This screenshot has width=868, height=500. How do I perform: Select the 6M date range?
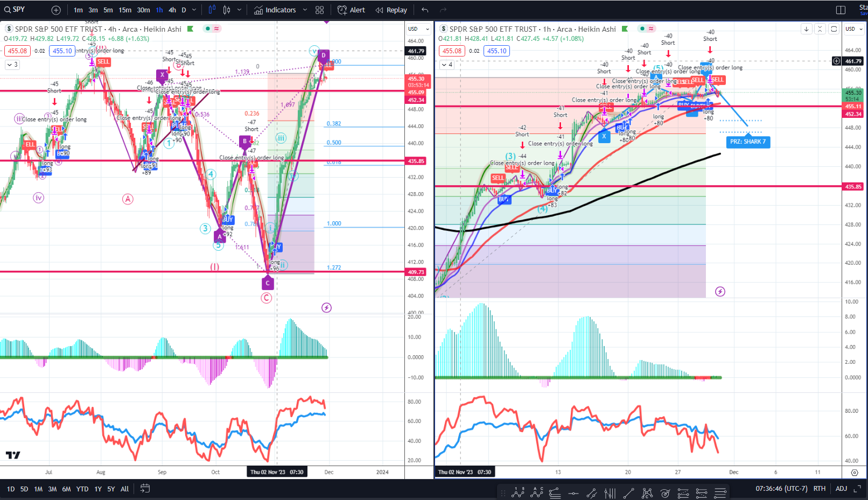66,489
